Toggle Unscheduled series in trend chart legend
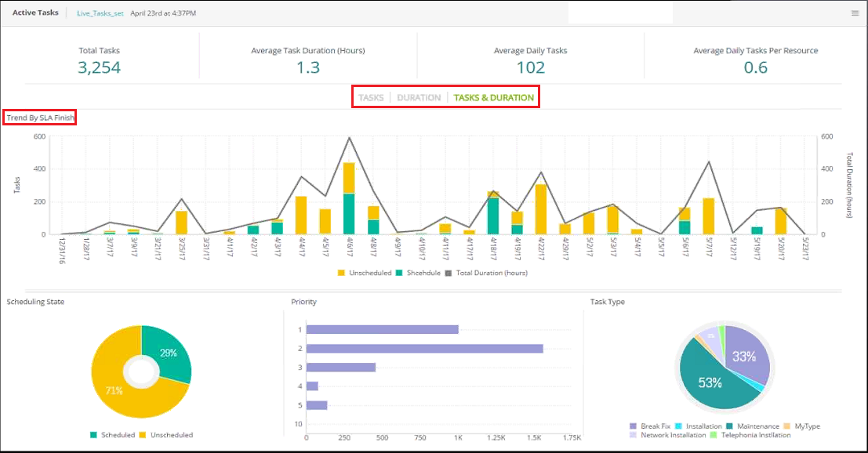The width and height of the screenshot is (868, 453). coord(365,273)
